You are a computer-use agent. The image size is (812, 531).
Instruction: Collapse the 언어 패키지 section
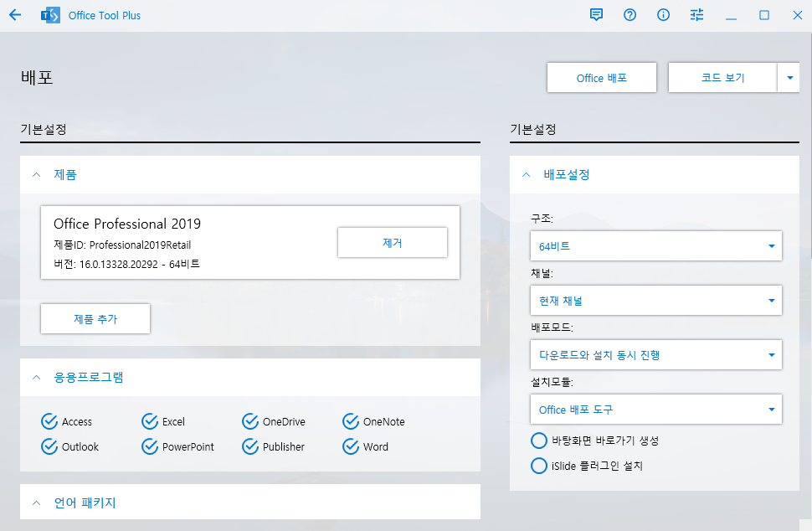coord(36,503)
